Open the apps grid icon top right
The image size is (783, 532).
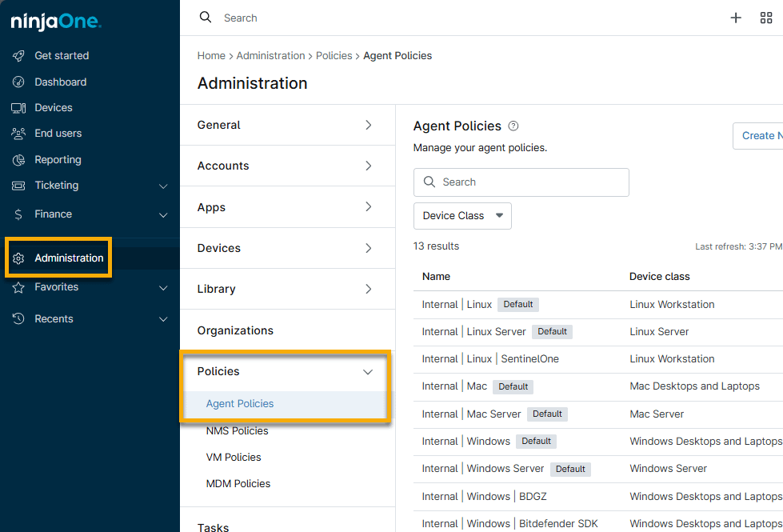766,18
